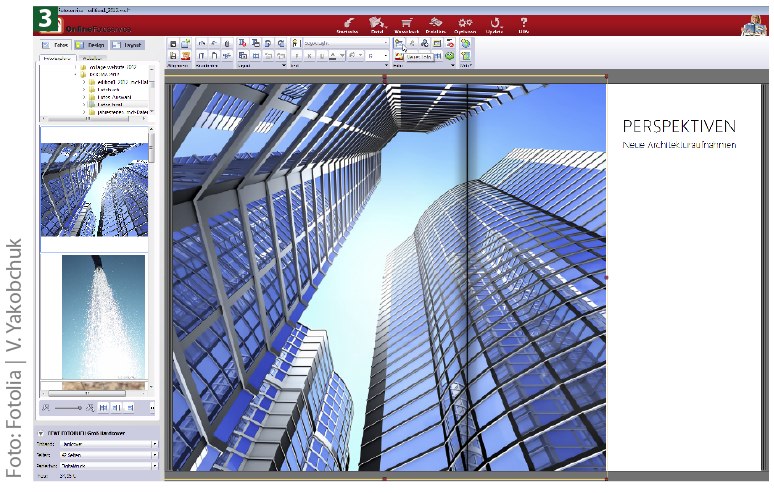Viewport: 774px width, 493px height.
Task: Rotate the object left using the rotate-left icon
Action: pos(268,43)
